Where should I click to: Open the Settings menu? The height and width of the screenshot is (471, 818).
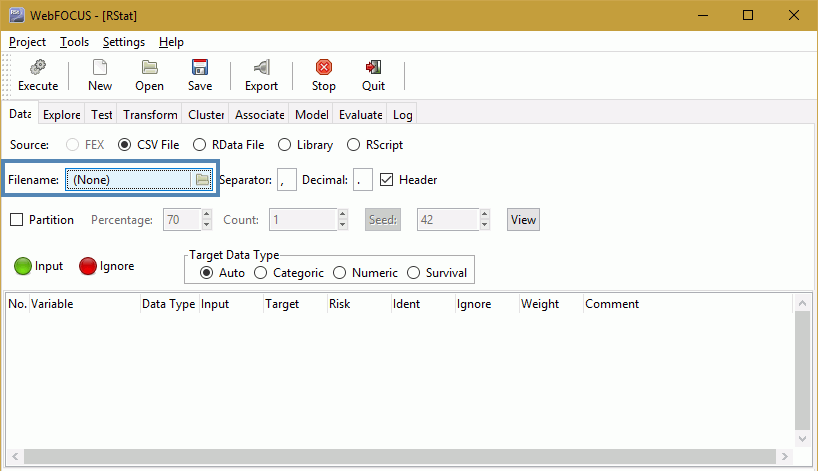coord(124,42)
